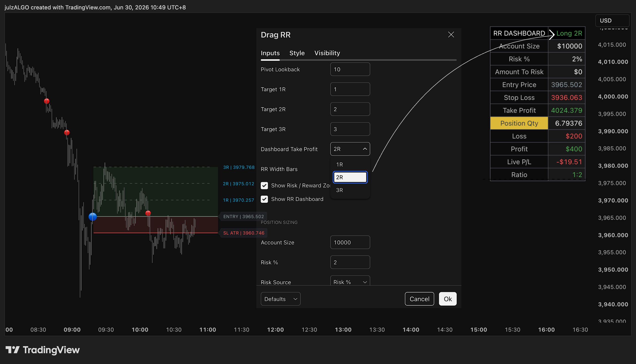Click the 1R | 3970.257 target label

click(238, 200)
